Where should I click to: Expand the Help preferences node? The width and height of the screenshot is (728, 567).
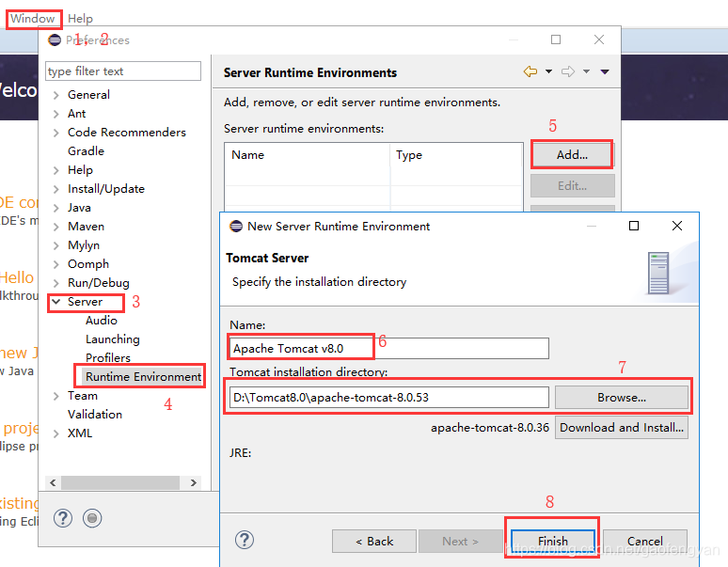pyautogui.click(x=56, y=170)
